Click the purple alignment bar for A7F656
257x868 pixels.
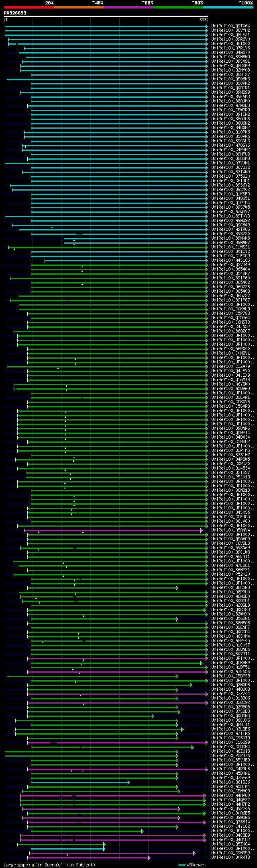tap(117, 672)
